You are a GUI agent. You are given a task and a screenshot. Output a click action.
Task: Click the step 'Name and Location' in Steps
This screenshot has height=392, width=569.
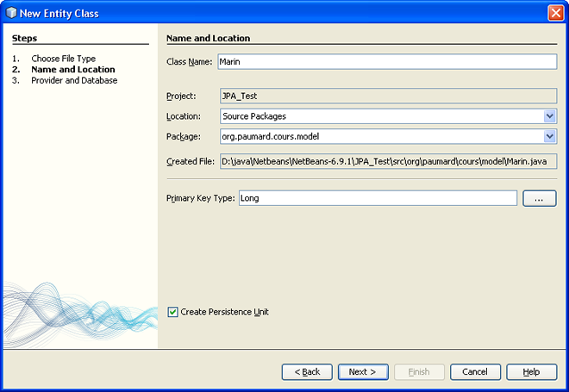click(73, 69)
